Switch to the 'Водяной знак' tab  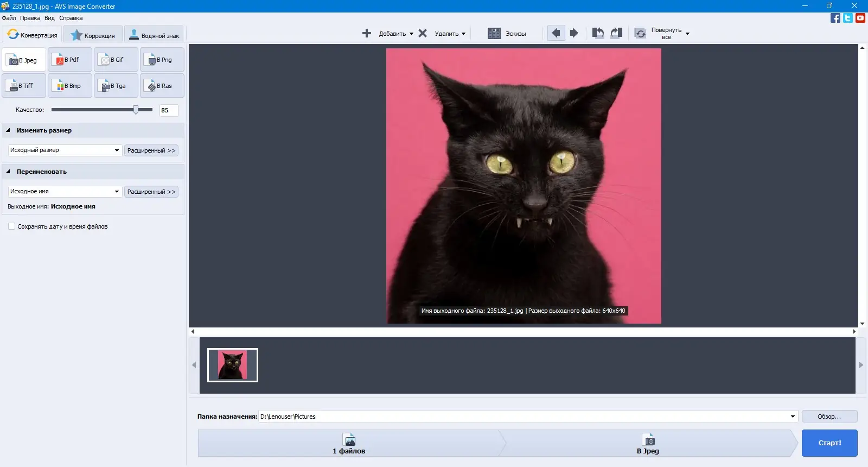pyautogui.click(x=154, y=35)
